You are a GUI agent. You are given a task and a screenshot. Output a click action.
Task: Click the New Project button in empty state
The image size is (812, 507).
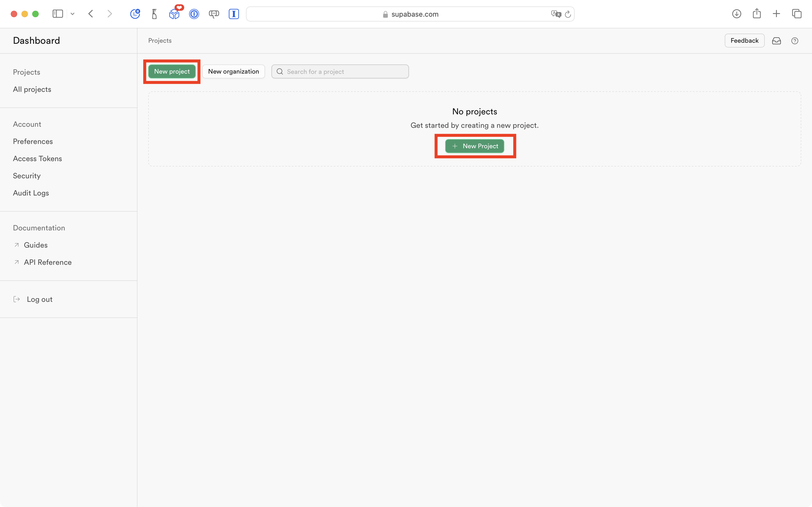coord(475,146)
